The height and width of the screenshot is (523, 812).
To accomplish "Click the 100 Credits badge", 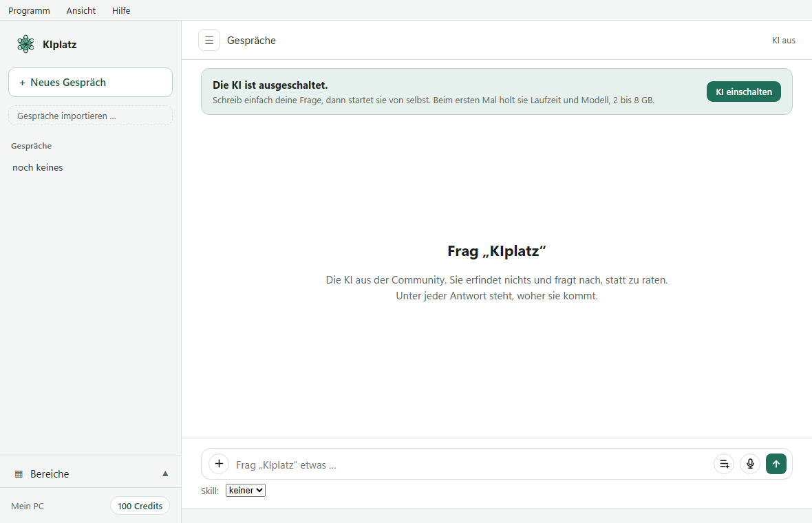I will click(140, 506).
